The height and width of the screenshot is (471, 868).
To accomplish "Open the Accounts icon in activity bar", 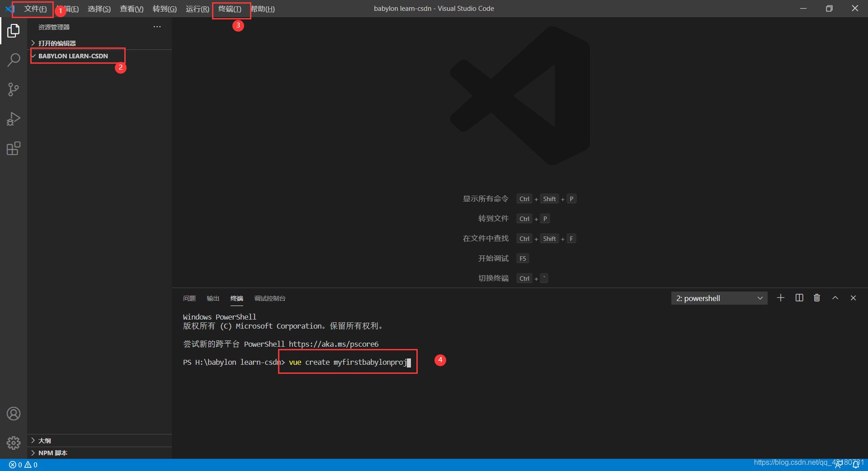I will (x=14, y=414).
